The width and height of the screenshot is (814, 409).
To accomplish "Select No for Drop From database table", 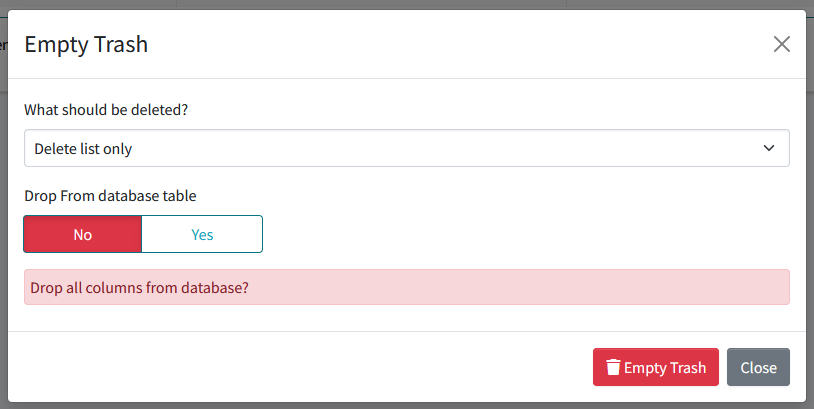I will pos(83,234).
